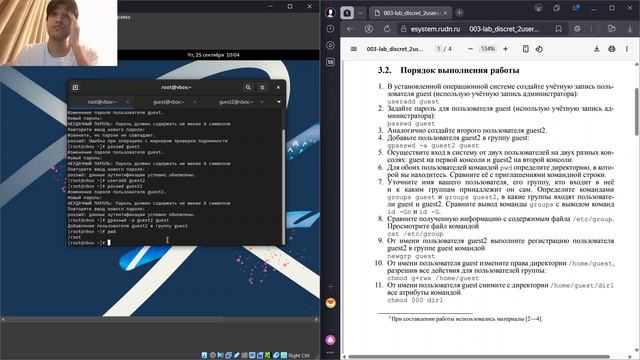Viewport: 640px width, 360px height.
Task: Click the plus icon in browser sidebar
Action: pyautogui.click(x=330, y=286)
